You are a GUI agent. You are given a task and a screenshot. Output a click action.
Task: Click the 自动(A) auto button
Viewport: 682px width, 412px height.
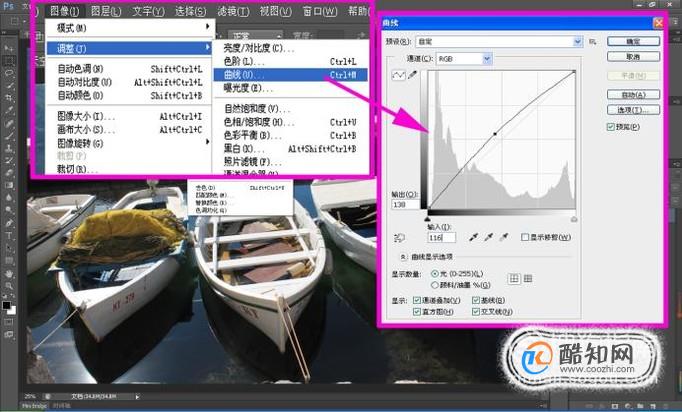633,94
